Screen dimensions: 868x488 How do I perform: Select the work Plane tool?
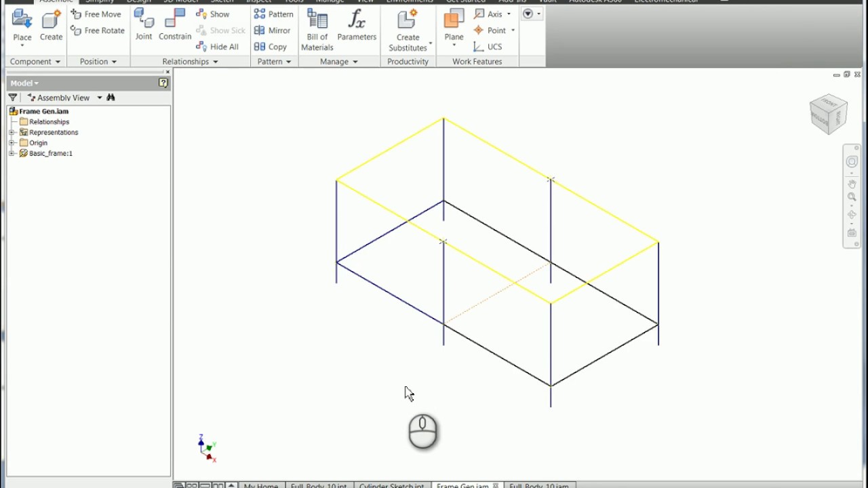click(454, 24)
